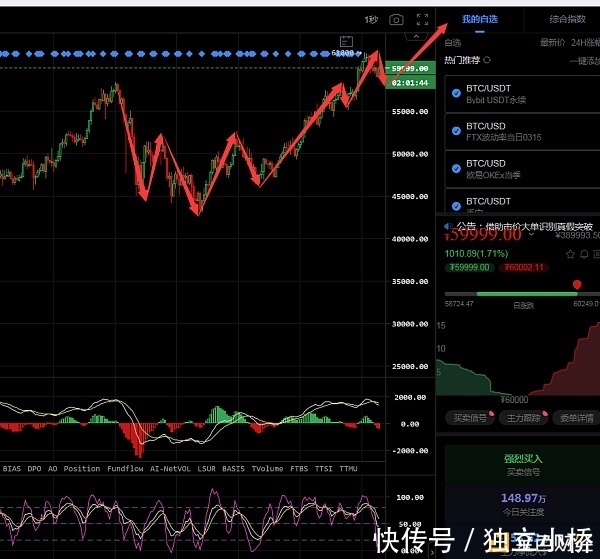Viewport: 600px width, 559px height.
Task: Select the BASIS indicator
Action: pyautogui.click(x=233, y=469)
